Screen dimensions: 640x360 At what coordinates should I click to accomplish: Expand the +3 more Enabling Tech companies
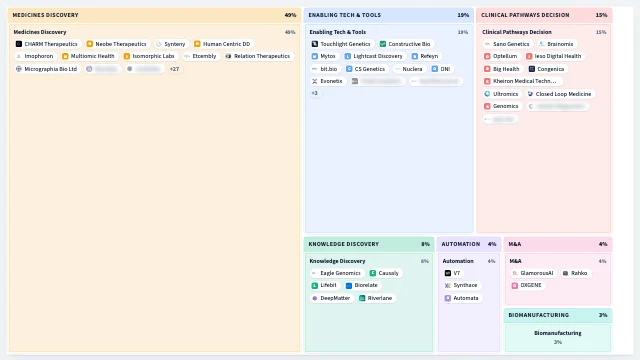coord(315,93)
